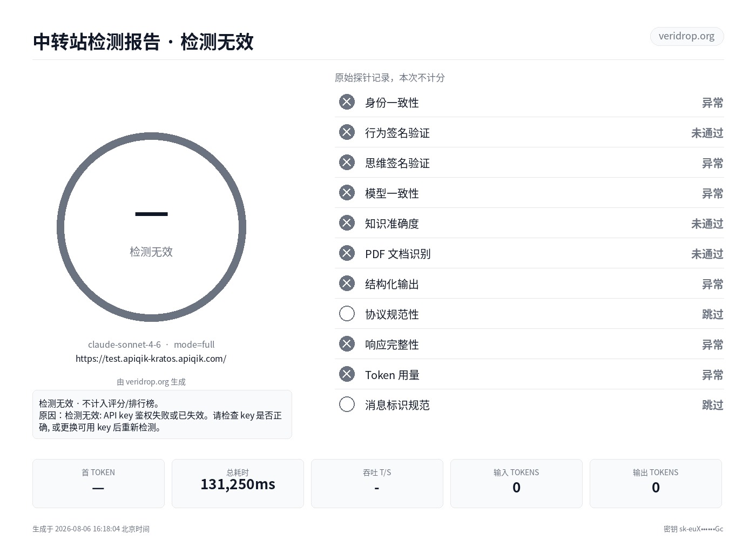Click the 首 TOKEN stat card
The image size is (756, 540).
(x=98, y=483)
